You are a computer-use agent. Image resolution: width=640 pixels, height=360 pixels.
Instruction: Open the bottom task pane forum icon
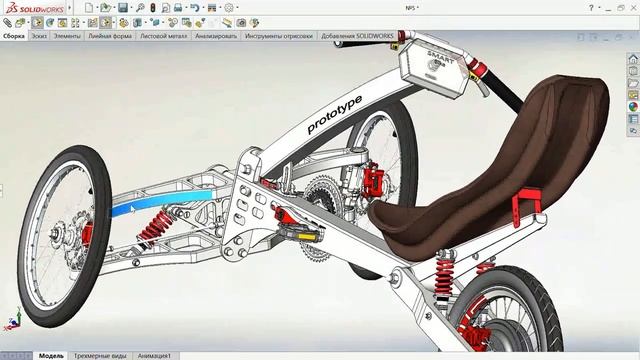point(633,131)
